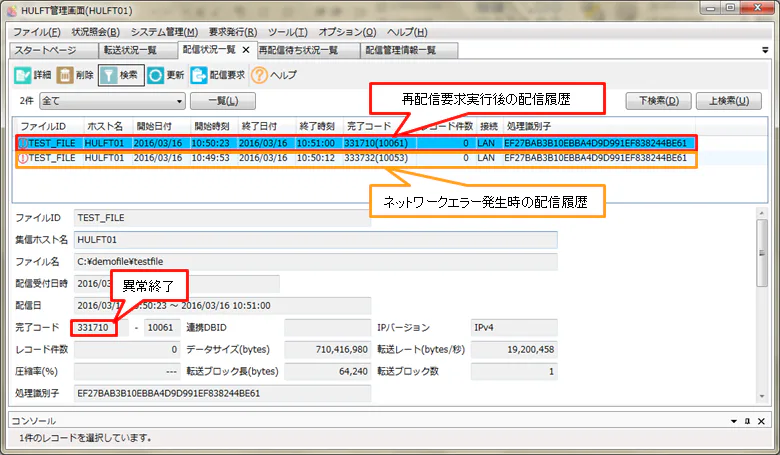The height and width of the screenshot is (455, 780).
Task: Sort by the ファイルID column header
Action: point(49,126)
